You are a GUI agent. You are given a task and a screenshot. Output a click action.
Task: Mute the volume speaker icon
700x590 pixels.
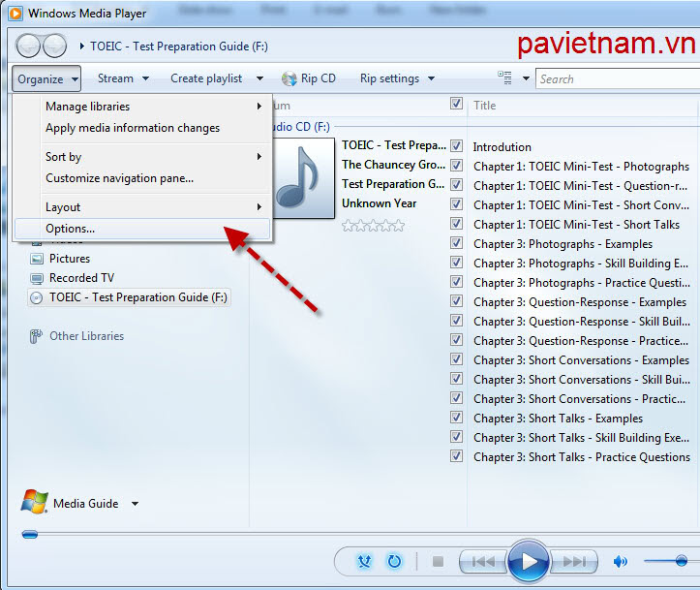(620, 561)
